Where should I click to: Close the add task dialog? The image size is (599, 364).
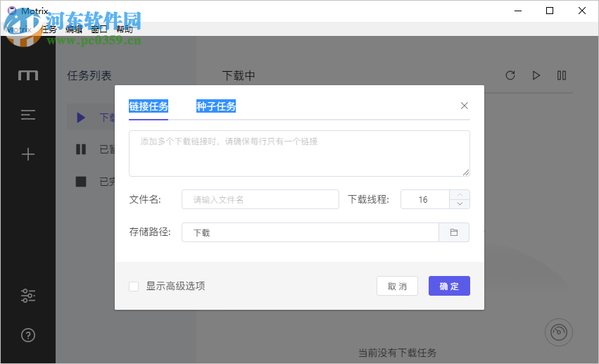click(464, 106)
